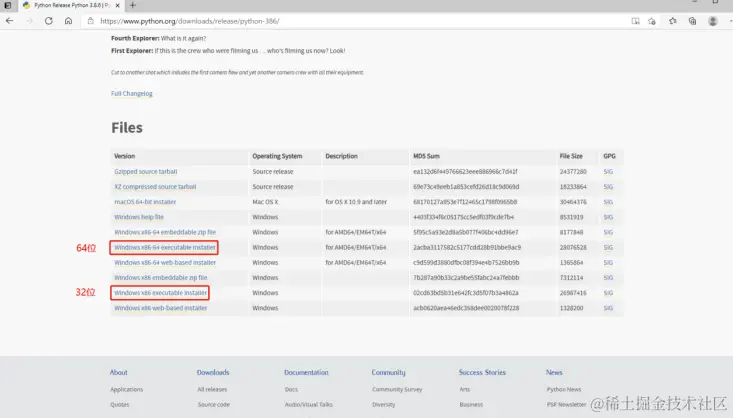Open the About footer link
733x418 pixels.
119,373
